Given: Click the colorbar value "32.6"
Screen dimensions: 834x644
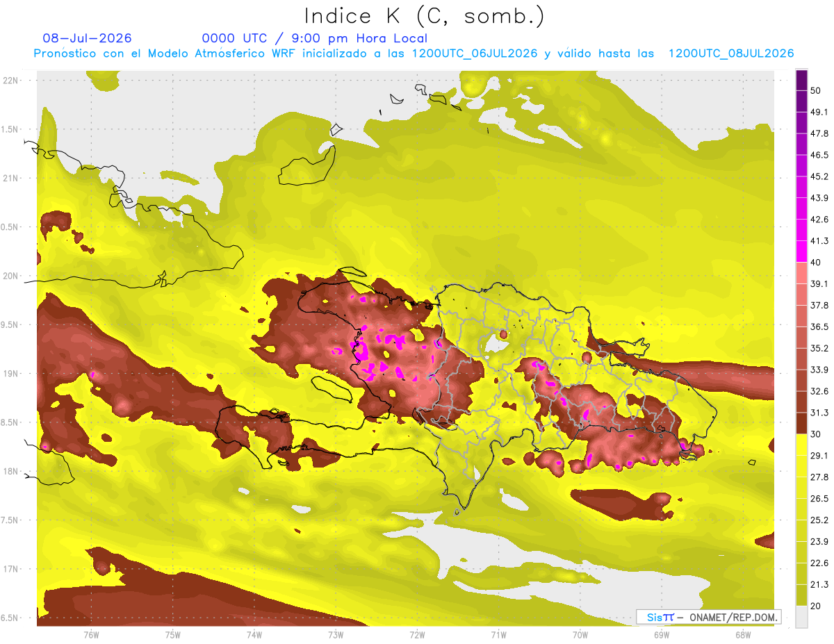Looking at the screenshot, I should point(819,391).
